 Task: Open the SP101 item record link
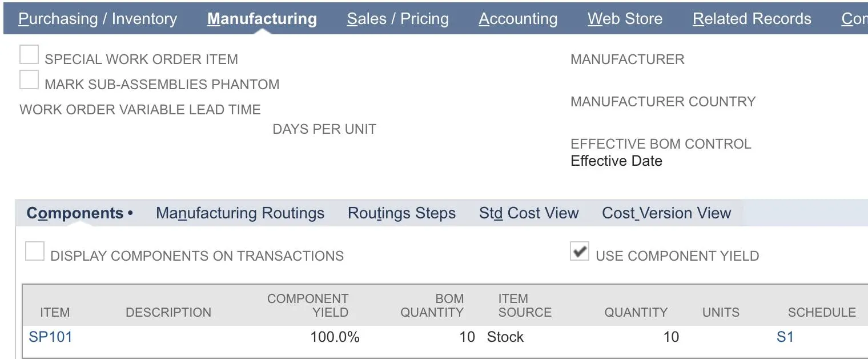50,337
